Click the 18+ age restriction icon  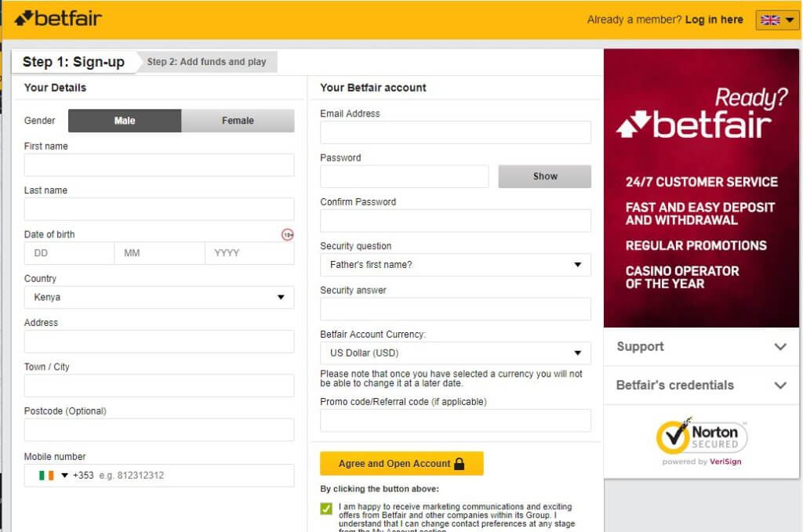pyautogui.click(x=288, y=235)
